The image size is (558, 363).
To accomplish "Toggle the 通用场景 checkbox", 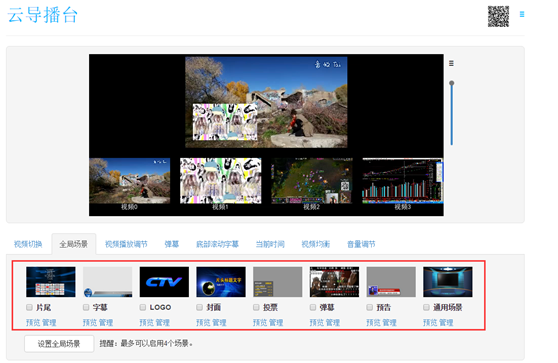I will coord(426,307).
